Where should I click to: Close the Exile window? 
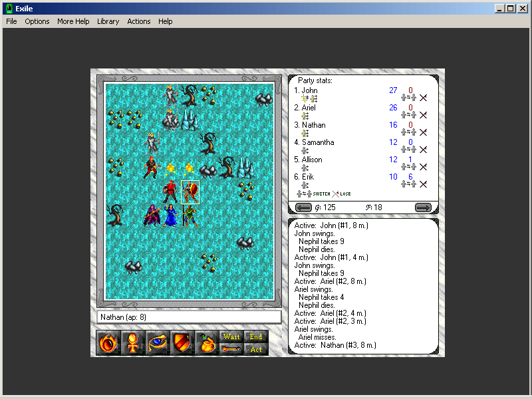tap(523, 9)
